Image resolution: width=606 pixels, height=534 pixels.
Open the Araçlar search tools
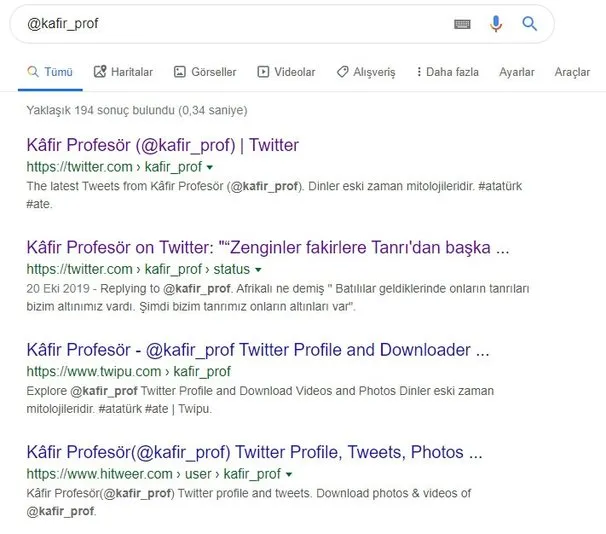573,72
